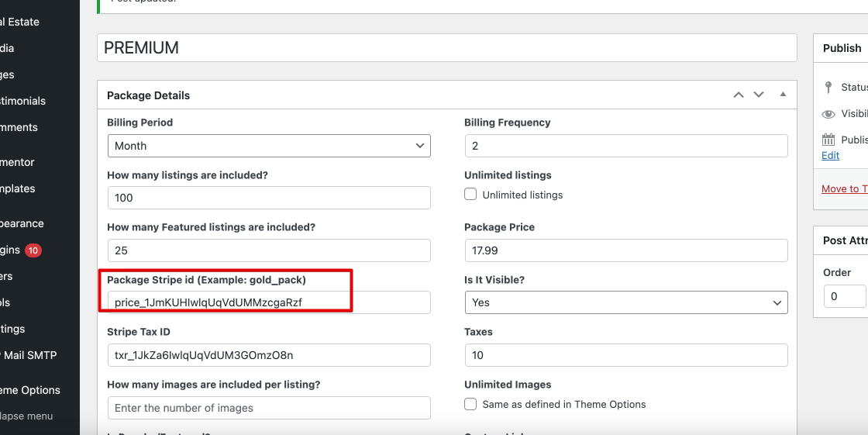The image size is (868, 435).
Task: Move Package Details panel up arrow
Action: click(x=739, y=95)
